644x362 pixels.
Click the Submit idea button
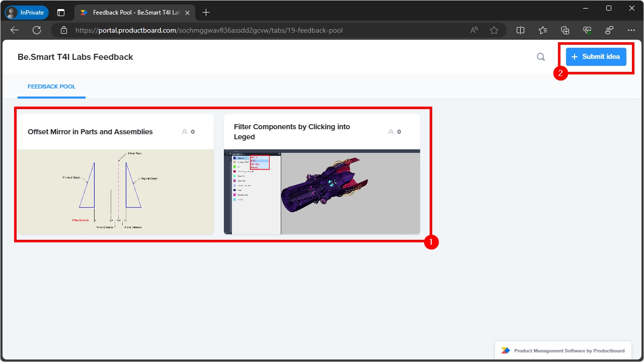point(596,57)
